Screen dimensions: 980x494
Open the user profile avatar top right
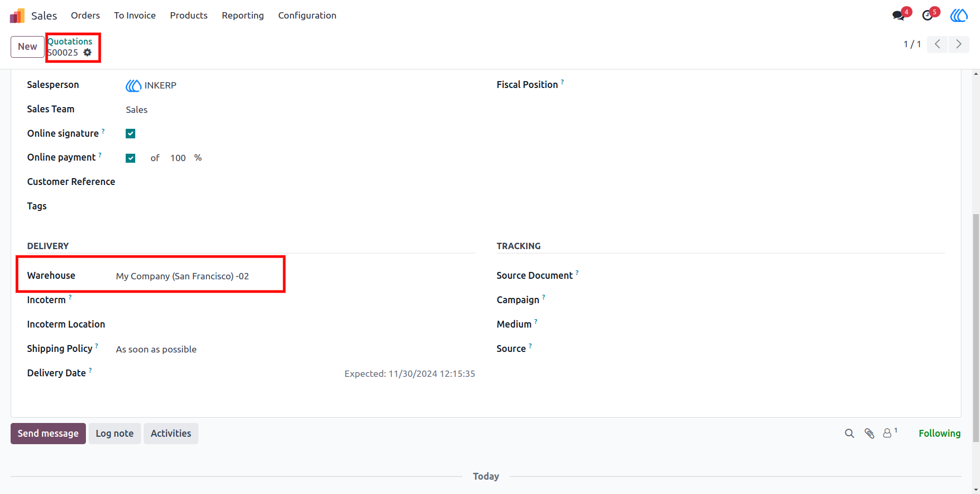[x=959, y=15]
